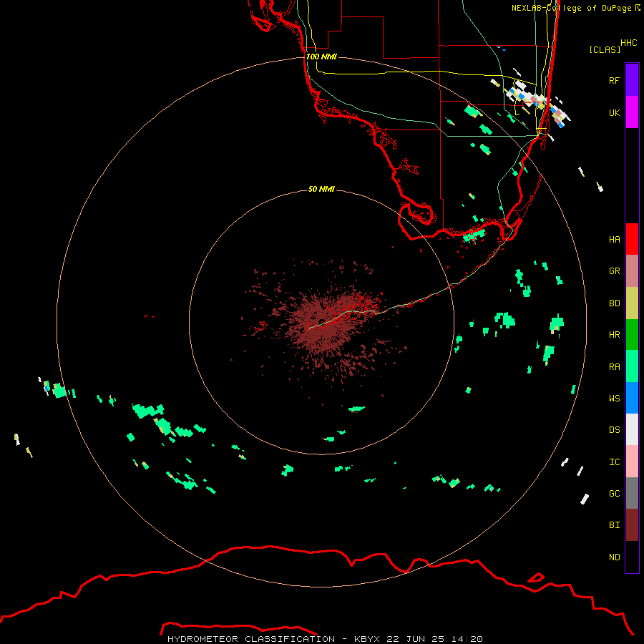The image size is (644, 644).
Task: Click the [CLAS] units label
Action: [x=605, y=49]
